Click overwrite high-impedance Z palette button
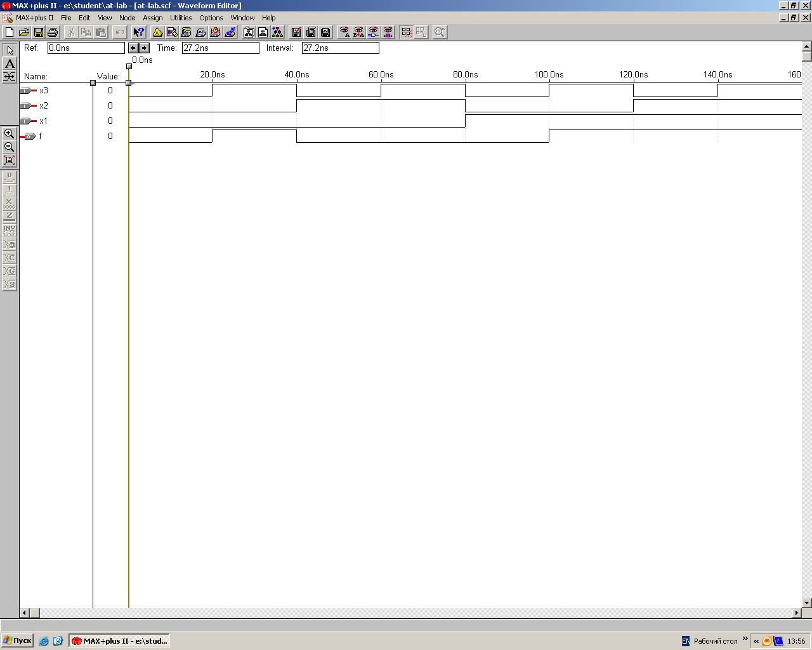The width and height of the screenshot is (812, 650). (10, 217)
